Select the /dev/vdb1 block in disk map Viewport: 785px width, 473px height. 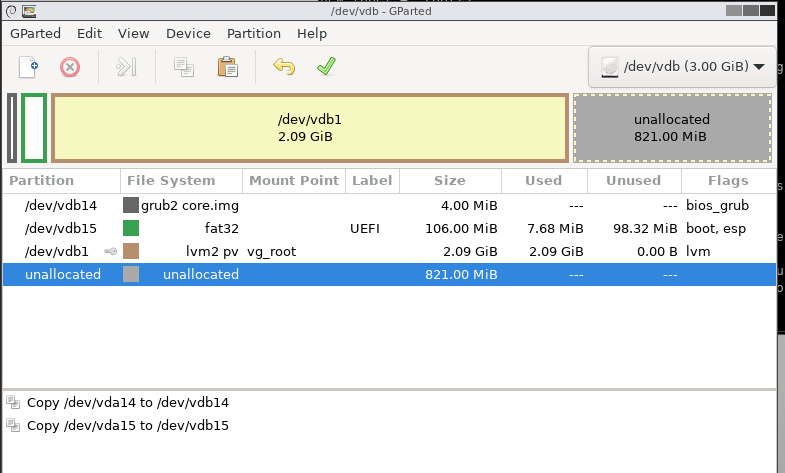pos(310,127)
